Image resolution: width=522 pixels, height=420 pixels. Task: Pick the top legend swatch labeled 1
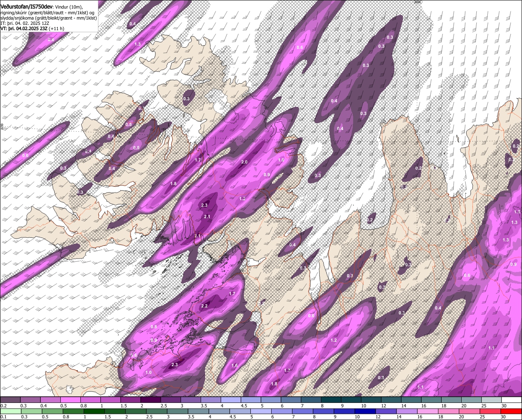pyautogui.click(x=111, y=400)
